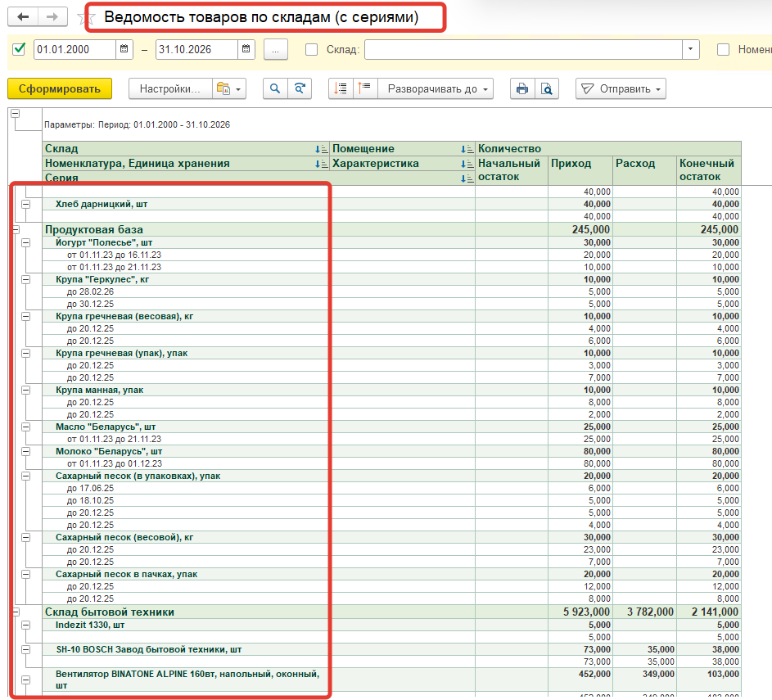Enable the Склад filter checkbox
This screenshot has height=700, width=772.
(x=312, y=50)
